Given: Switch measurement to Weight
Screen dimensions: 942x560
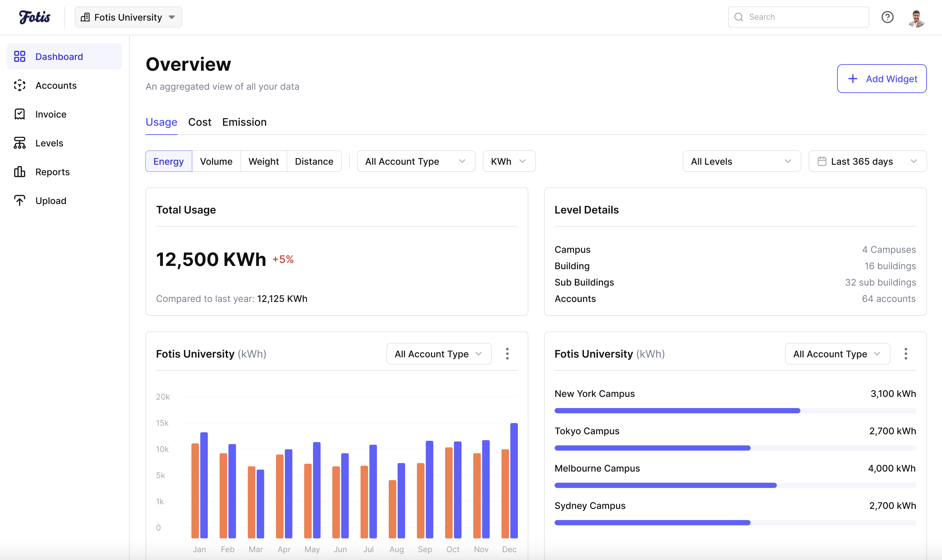Looking at the screenshot, I should [264, 161].
